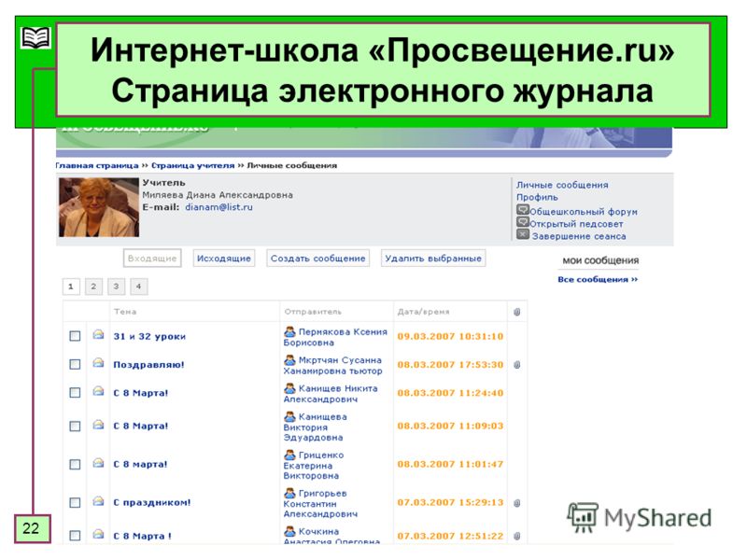The image size is (747, 560).
Task: Check the box for 31 и 32 уроки
Action: 75,336
